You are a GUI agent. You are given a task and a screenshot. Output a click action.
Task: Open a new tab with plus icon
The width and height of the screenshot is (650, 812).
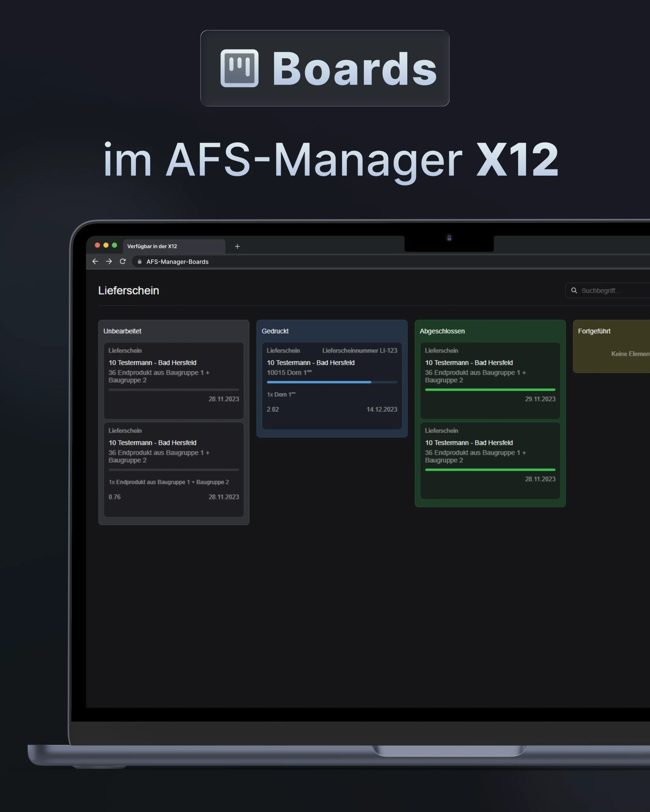[x=237, y=246]
